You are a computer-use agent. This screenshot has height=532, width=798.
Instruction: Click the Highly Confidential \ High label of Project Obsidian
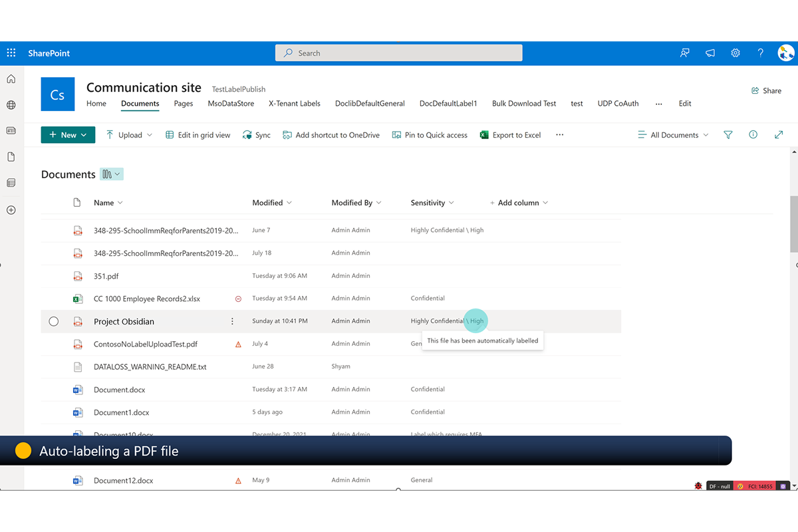click(447, 321)
